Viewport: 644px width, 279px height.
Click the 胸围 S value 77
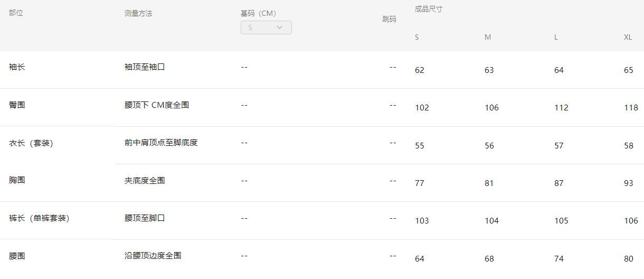420,183
